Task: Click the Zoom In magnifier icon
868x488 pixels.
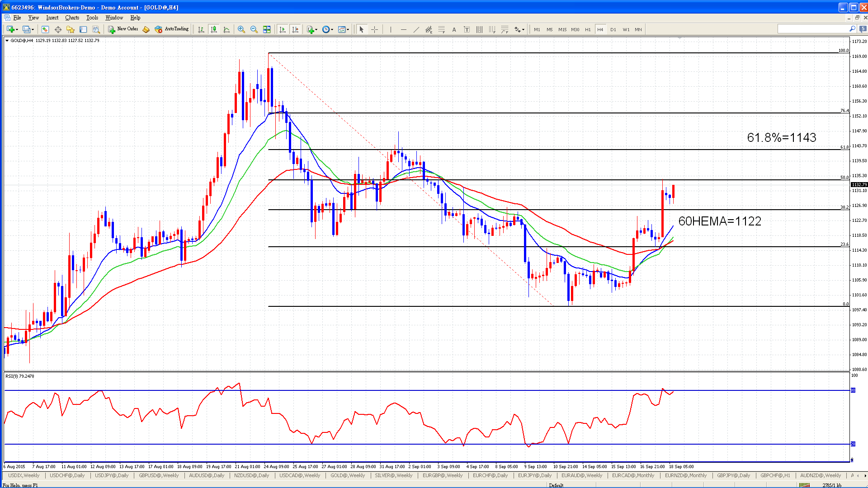Action: coord(241,29)
